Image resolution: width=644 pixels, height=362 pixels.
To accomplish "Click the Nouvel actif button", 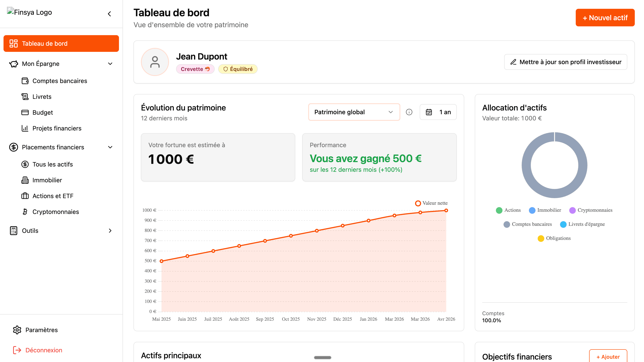I will tap(605, 18).
